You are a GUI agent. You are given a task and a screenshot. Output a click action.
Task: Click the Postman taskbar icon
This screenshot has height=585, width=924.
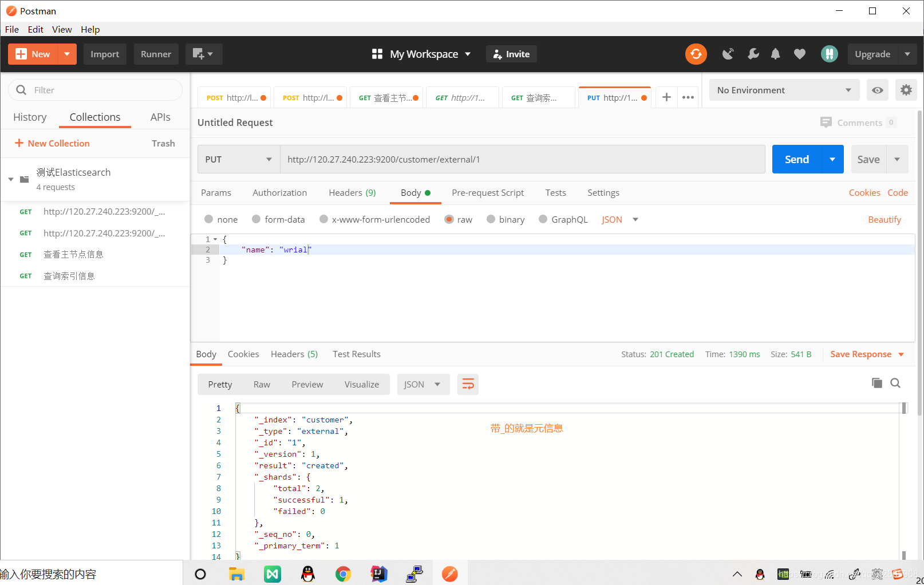(450, 574)
